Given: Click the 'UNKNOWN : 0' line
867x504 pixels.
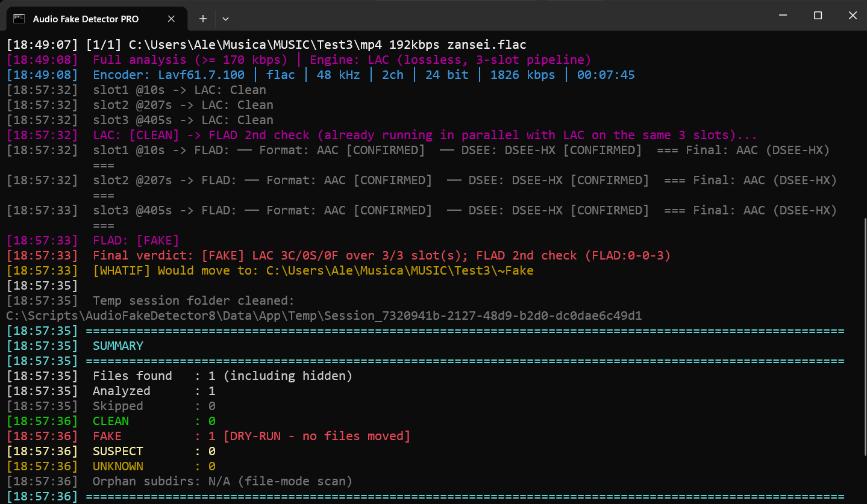Looking at the screenshot, I should [x=111, y=466].
